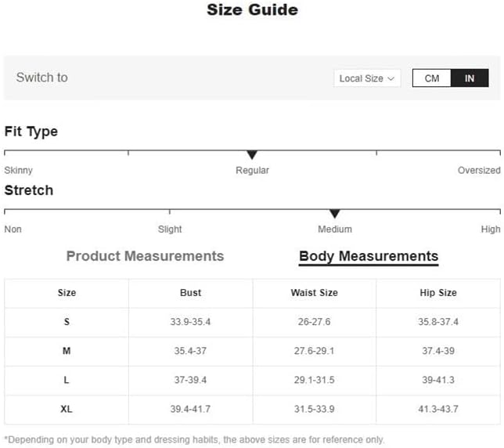Open the Local Size dropdown
This screenshot has height=448, width=504.
pos(368,78)
